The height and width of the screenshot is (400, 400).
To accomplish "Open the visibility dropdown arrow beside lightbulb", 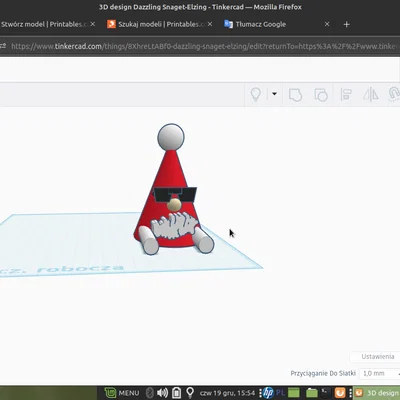I will tap(274, 94).
